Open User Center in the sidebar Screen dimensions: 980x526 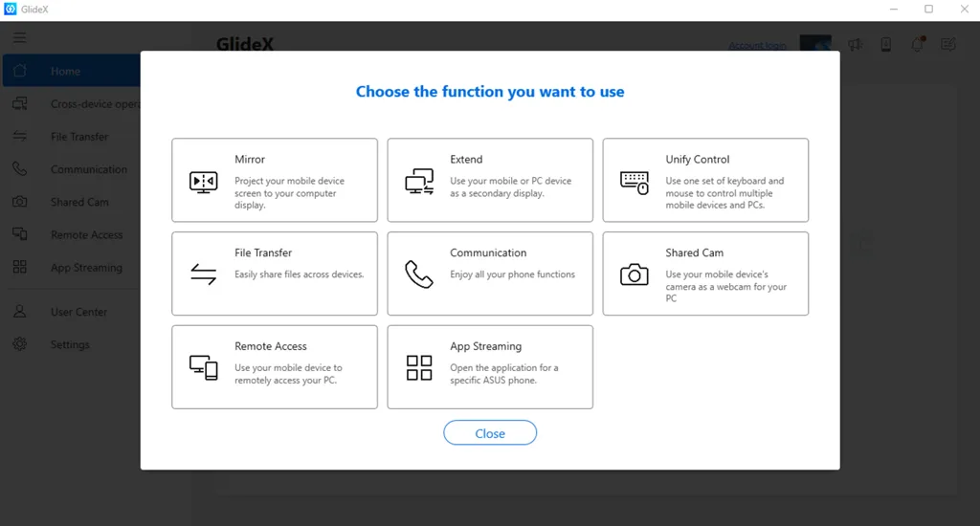coord(78,312)
